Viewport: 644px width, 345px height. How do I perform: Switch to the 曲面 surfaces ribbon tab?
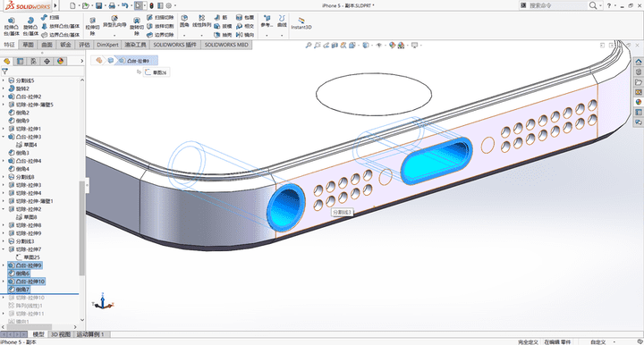click(47, 45)
